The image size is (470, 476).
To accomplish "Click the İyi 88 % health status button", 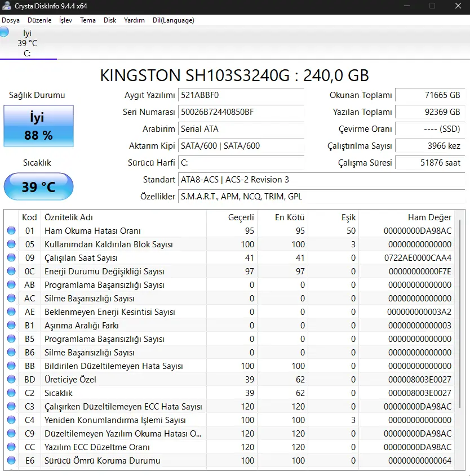I will coord(38,126).
